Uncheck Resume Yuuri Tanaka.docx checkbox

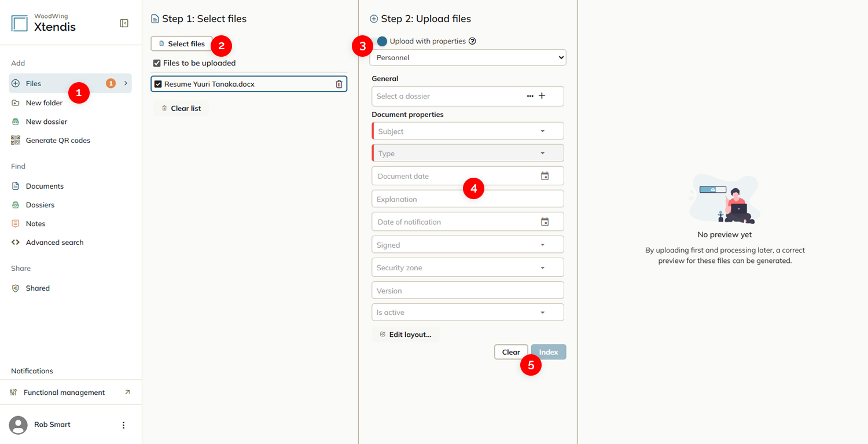158,84
